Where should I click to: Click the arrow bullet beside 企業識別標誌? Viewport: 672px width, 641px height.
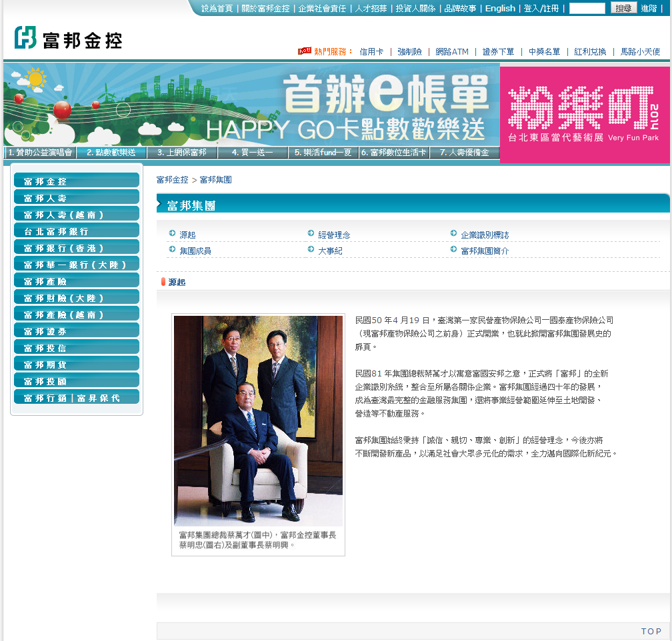click(453, 233)
